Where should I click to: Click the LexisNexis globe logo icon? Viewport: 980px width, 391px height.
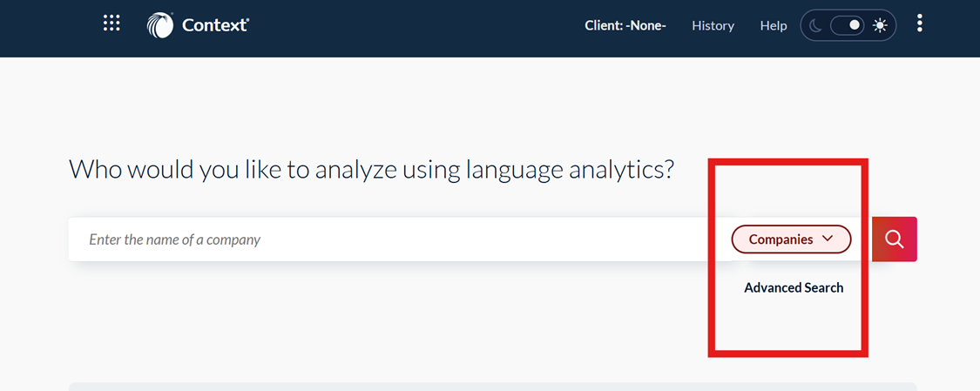click(160, 25)
